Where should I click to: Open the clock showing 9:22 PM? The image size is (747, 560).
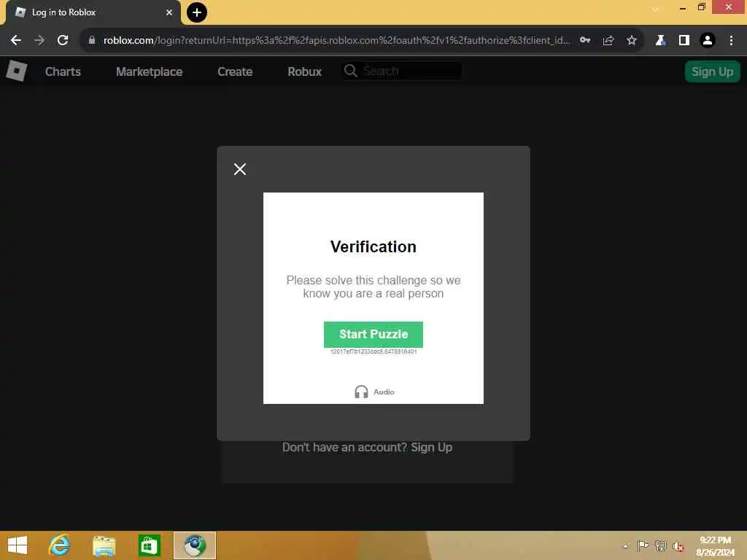tap(715, 546)
